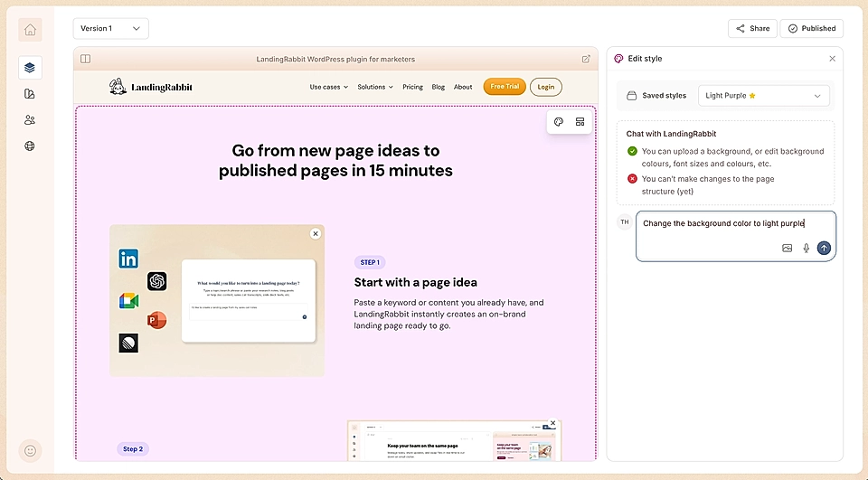
Task: Select the Step 2 badge
Action: pyautogui.click(x=133, y=449)
